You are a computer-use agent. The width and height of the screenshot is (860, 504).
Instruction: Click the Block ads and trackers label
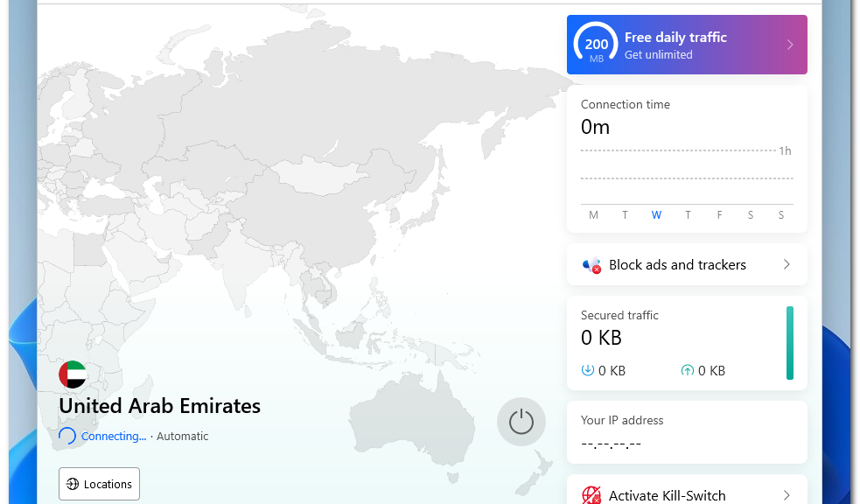(x=677, y=265)
